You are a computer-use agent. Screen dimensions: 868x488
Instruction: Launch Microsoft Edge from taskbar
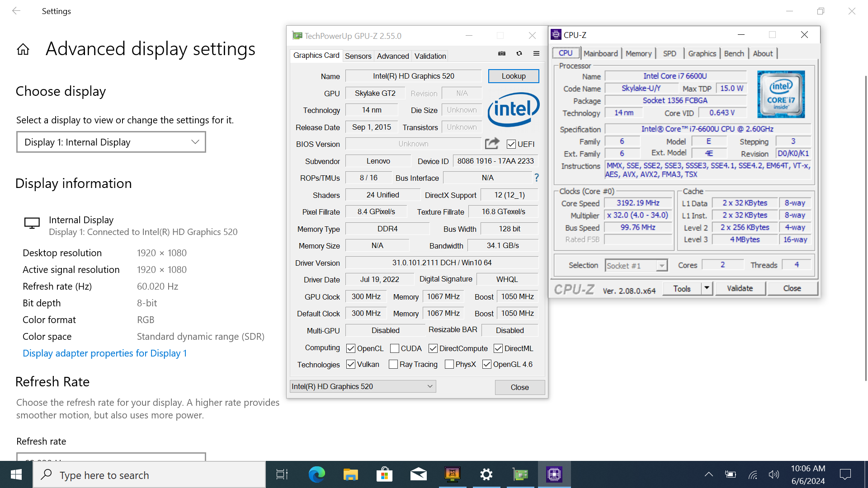click(316, 474)
